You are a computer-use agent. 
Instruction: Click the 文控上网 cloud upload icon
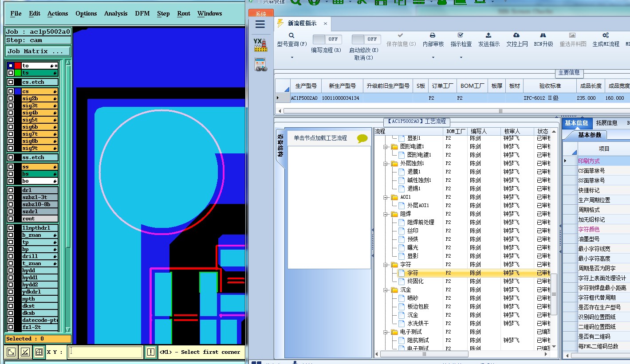(516, 35)
